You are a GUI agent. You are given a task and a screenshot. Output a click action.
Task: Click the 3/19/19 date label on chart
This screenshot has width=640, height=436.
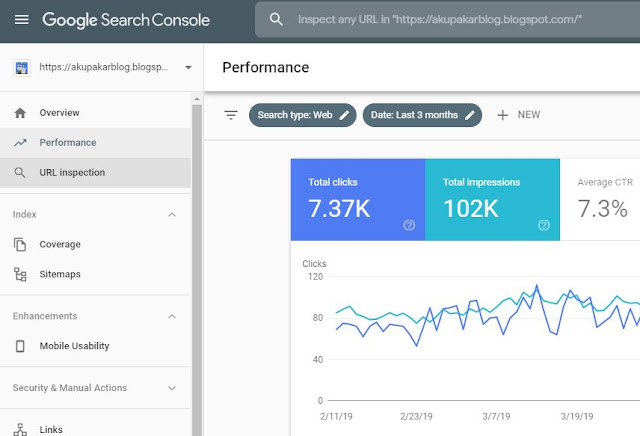coord(577,416)
